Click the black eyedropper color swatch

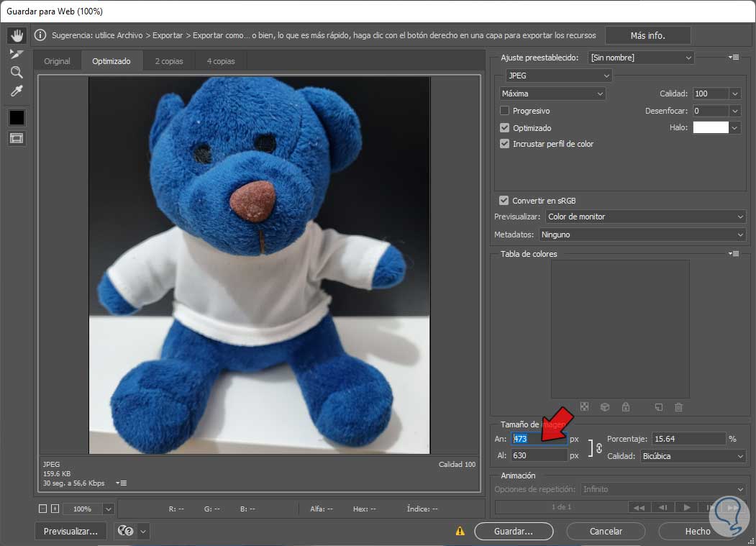[x=17, y=117]
